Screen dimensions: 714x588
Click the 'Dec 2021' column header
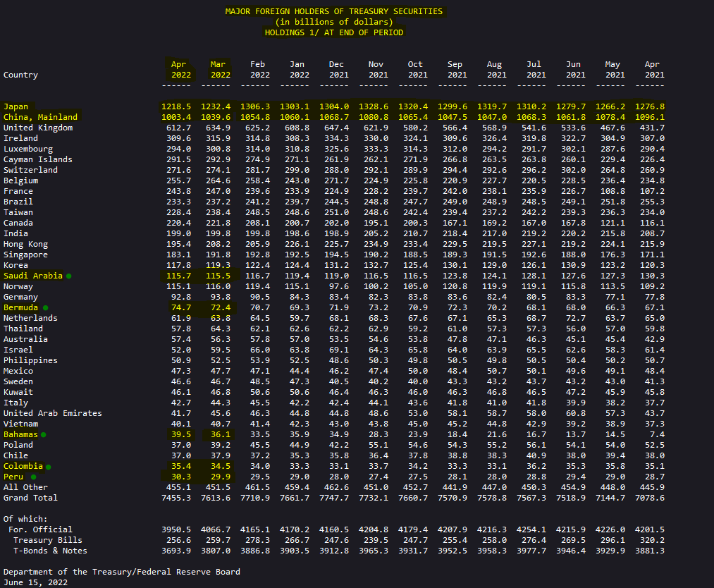(338, 70)
